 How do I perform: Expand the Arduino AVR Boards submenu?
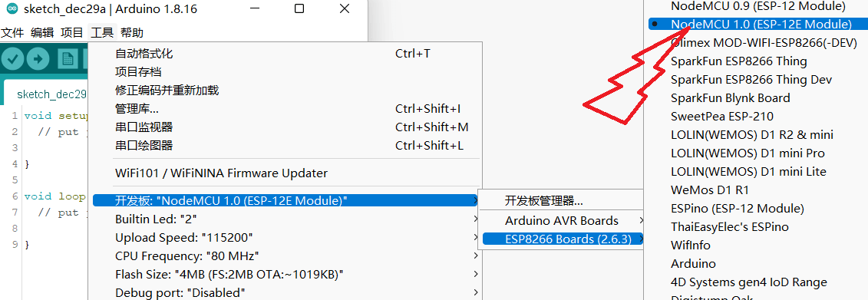(x=561, y=220)
